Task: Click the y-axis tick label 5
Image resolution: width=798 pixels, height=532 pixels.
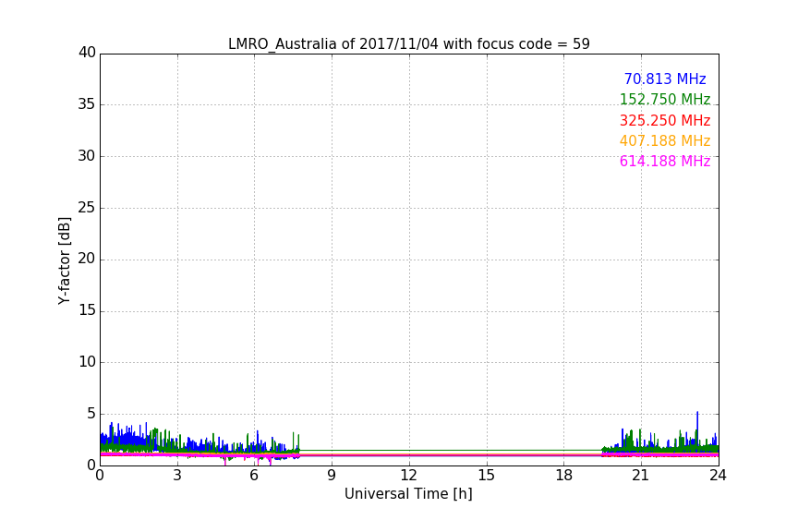Action: click(91, 414)
